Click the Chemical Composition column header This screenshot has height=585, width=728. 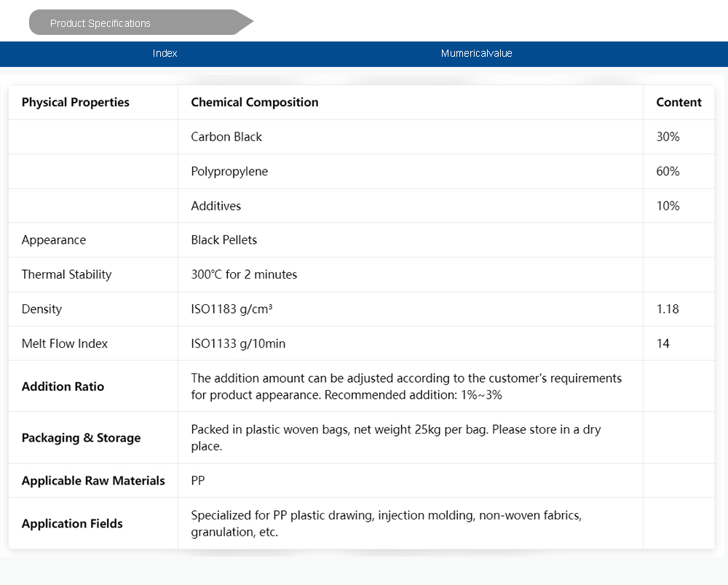click(255, 103)
